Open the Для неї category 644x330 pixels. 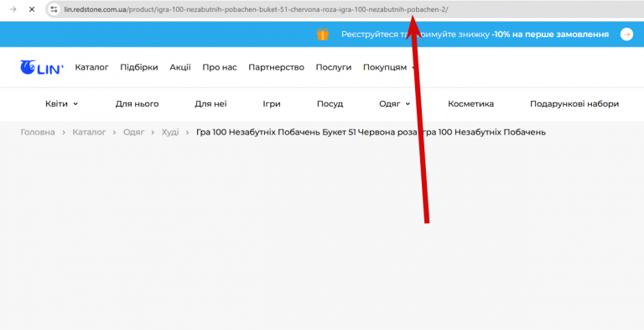[x=210, y=103]
